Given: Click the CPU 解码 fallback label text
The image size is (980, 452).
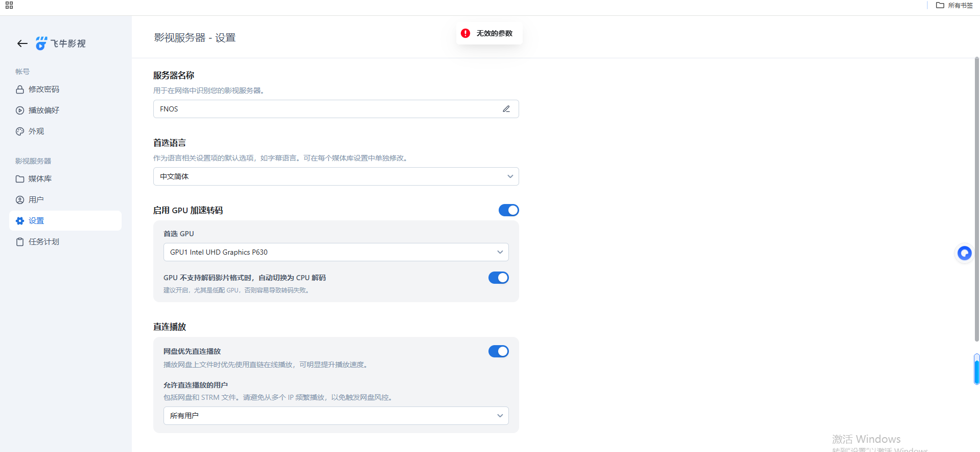Looking at the screenshot, I should 245,278.
